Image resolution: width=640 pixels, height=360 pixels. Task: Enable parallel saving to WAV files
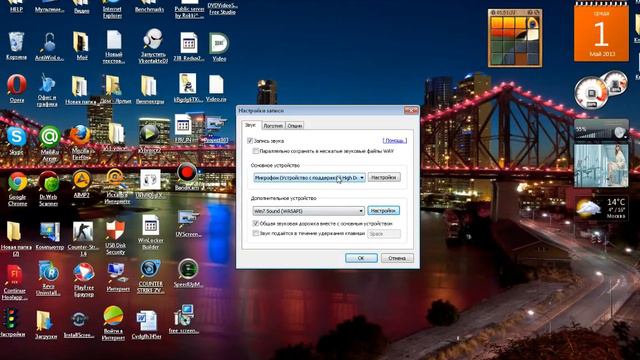(x=256, y=151)
